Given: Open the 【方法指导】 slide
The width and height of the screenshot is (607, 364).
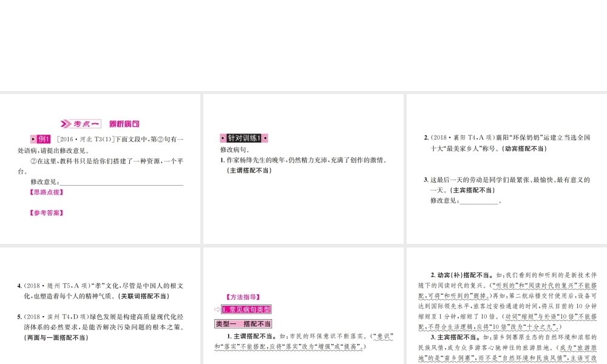Looking at the screenshot, I should pos(303,306).
